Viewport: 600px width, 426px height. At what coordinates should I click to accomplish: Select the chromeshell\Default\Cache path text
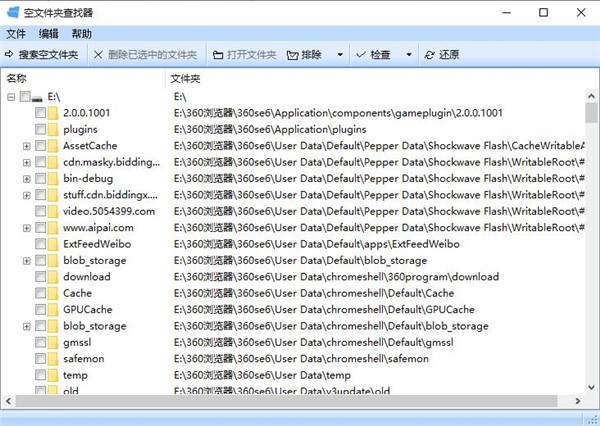[314, 294]
